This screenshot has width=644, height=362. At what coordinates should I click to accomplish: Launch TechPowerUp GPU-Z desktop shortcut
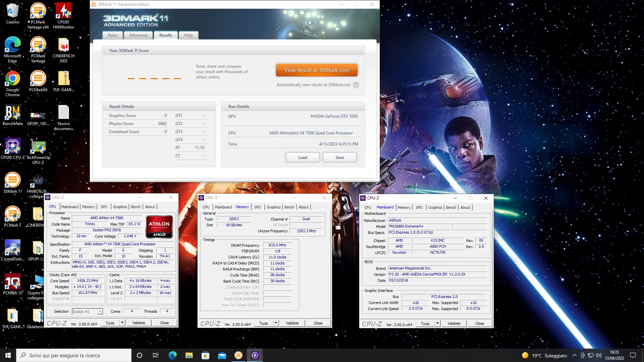pos(38,151)
